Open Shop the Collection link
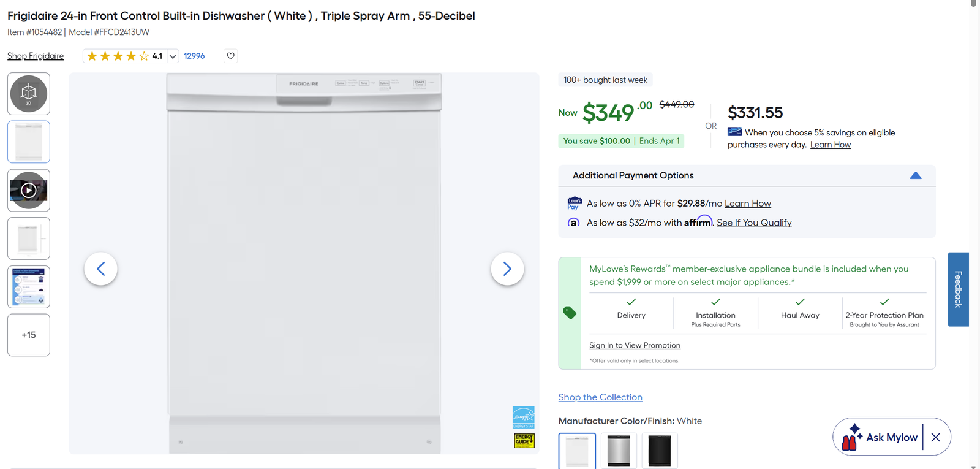Image resolution: width=980 pixels, height=469 pixels. coord(600,397)
